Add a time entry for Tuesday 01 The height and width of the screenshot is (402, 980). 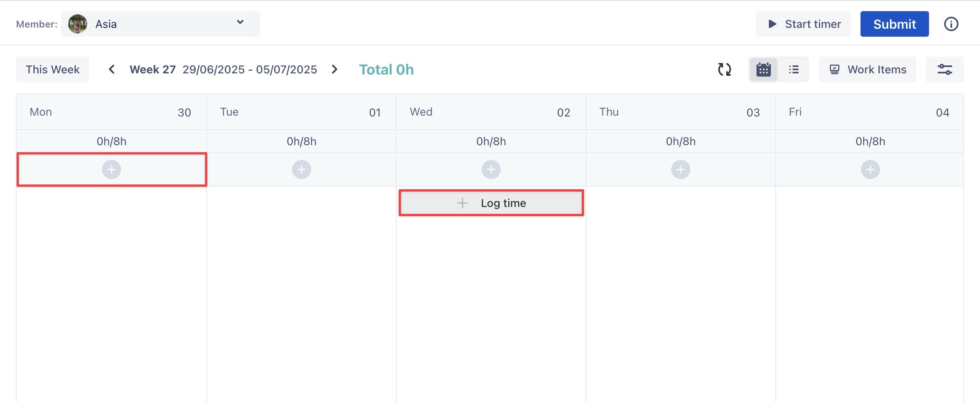coord(302,169)
